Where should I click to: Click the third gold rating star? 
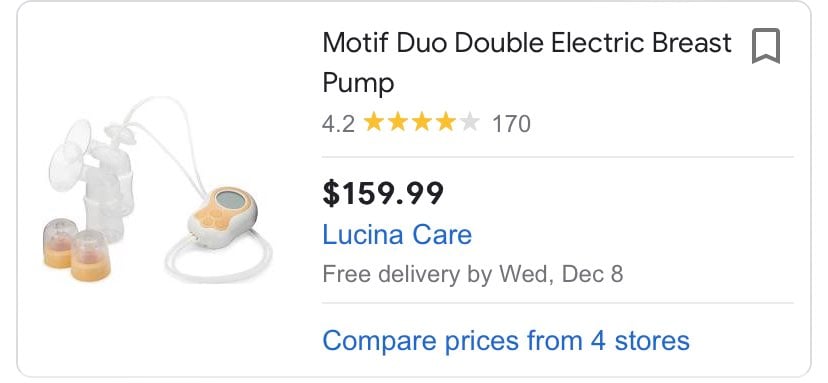[x=421, y=123]
